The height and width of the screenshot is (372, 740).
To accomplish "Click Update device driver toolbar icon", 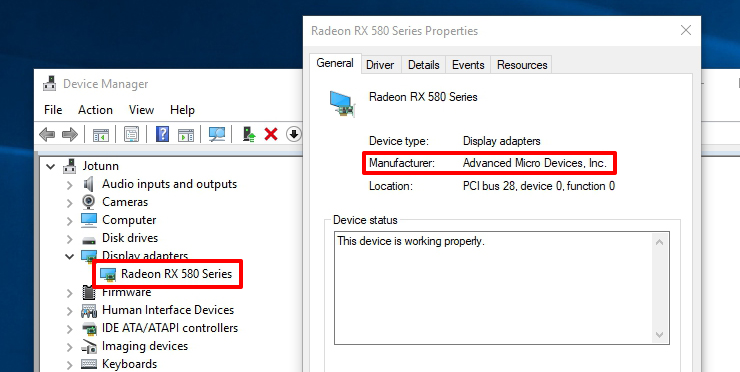I will (x=249, y=135).
